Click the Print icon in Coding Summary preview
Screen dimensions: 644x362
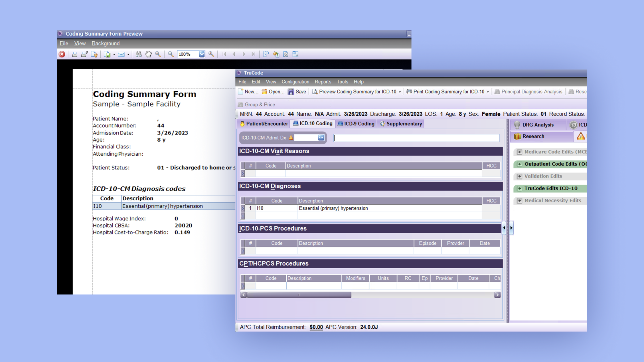75,54
